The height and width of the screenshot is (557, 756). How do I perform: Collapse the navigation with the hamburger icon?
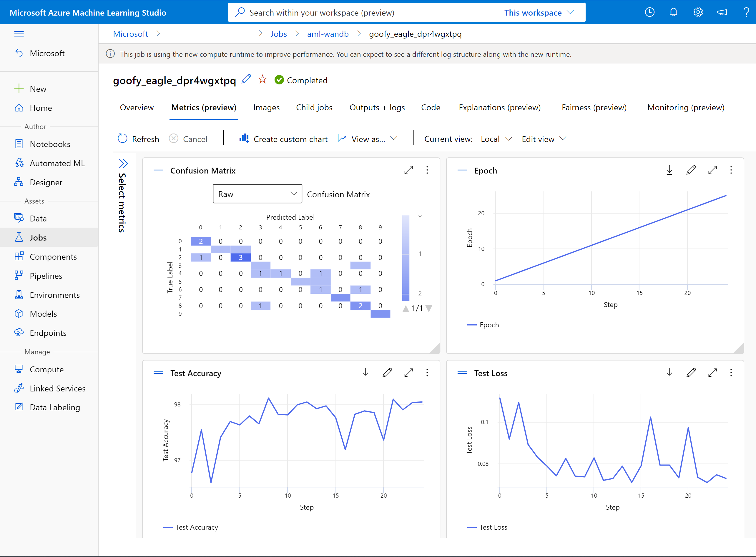tap(19, 34)
